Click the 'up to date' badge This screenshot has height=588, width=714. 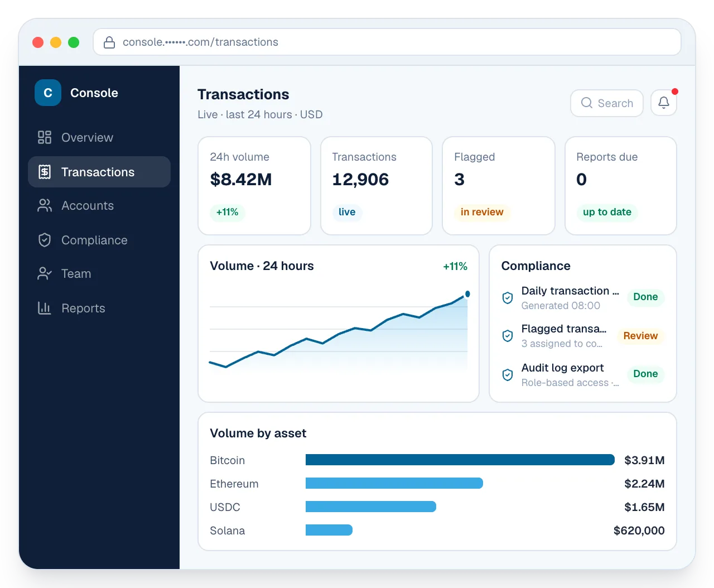tap(607, 212)
